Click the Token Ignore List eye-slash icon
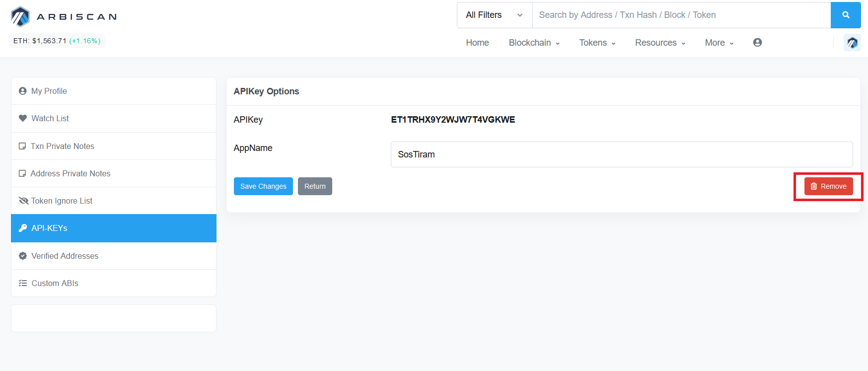 click(23, 201)
